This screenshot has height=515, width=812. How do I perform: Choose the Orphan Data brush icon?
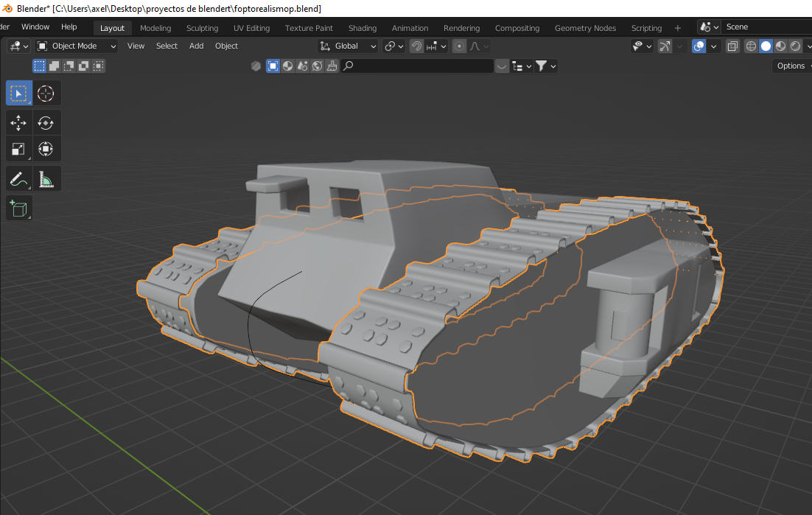(332, 66)
